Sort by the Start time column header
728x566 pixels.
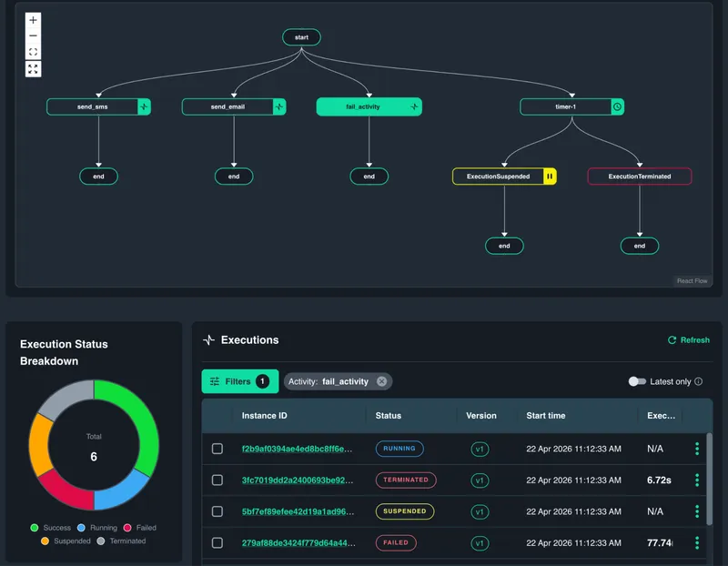click(546, 416)
